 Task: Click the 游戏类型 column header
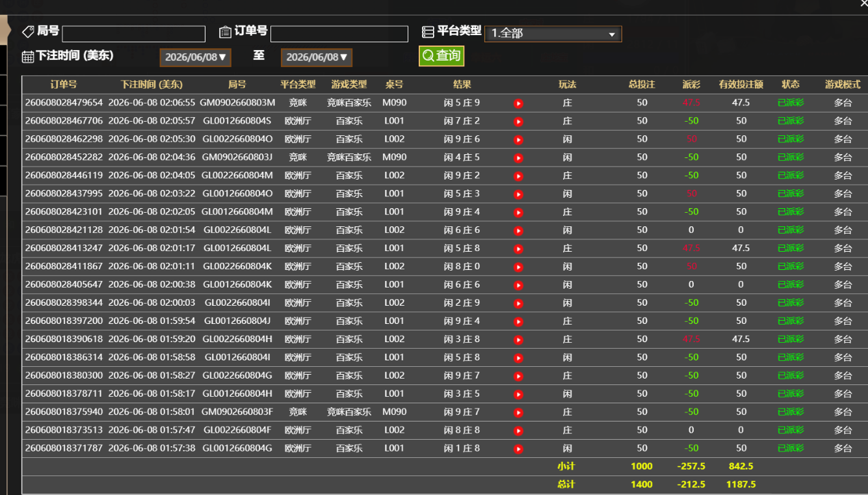point(349,85)
